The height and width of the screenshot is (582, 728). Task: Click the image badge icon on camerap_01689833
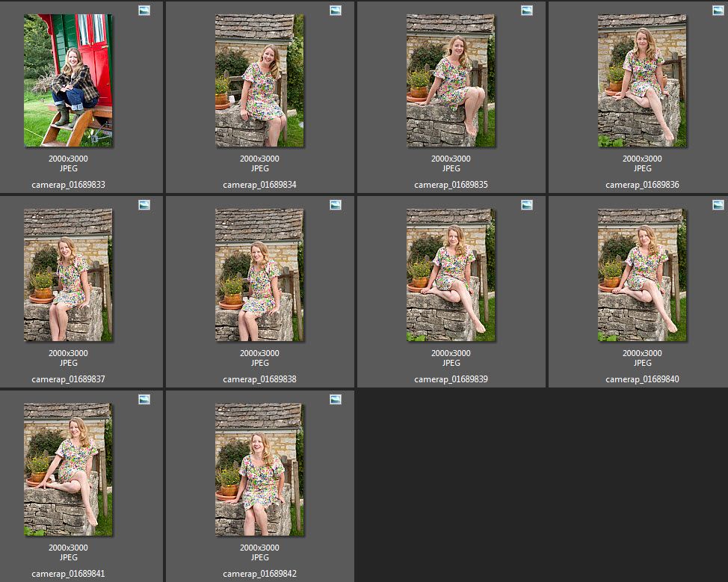144,10
